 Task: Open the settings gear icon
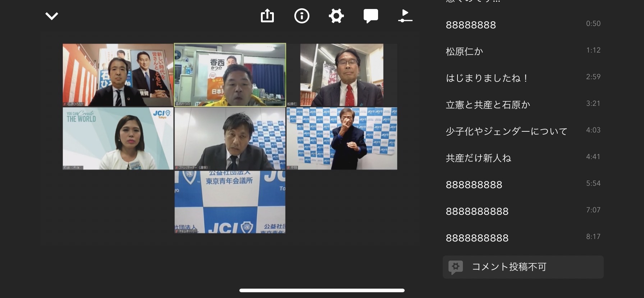pos(336,16)
